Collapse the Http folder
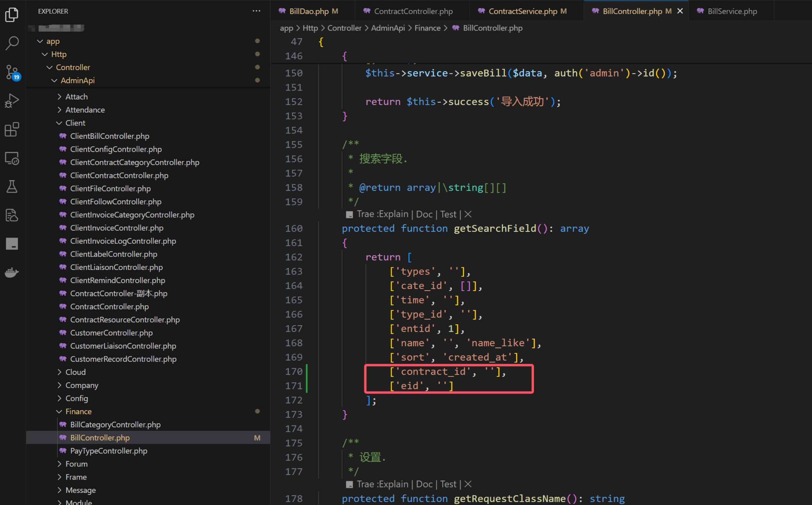 45,54
